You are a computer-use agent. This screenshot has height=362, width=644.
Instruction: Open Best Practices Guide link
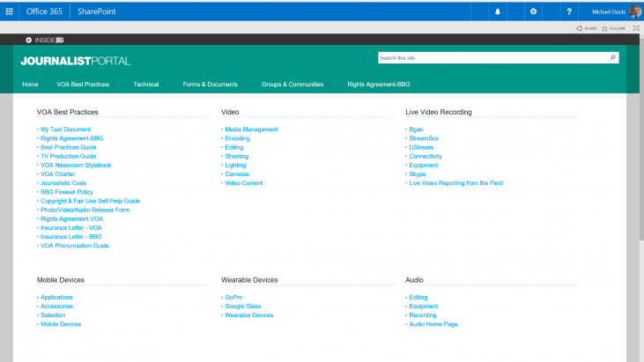click(x=68, y=147)
